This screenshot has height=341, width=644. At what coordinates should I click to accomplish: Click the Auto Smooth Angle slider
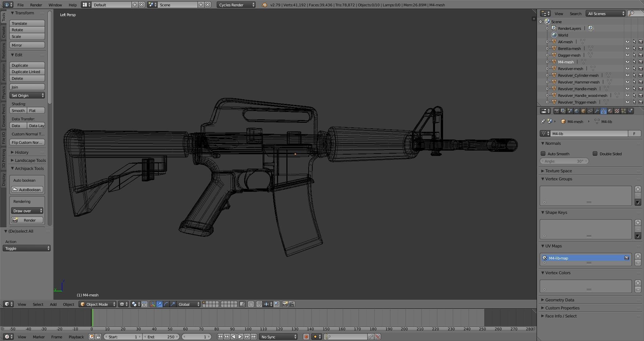coord(565,161)
